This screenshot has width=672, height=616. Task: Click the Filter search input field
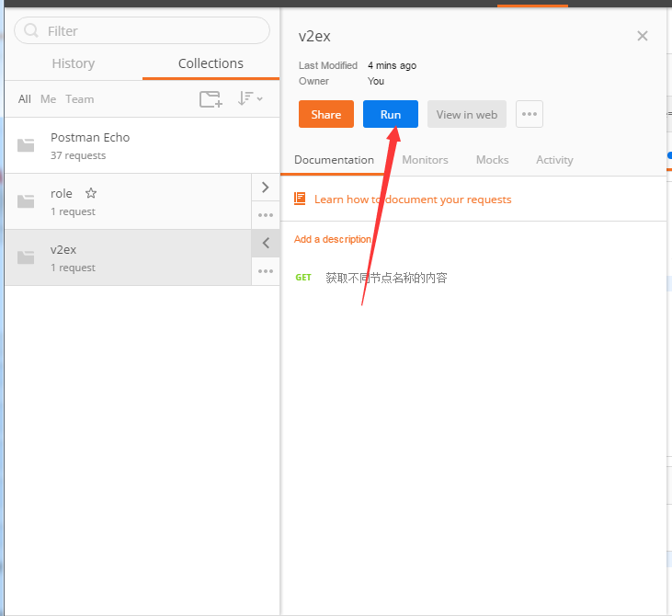coord(142,31)
